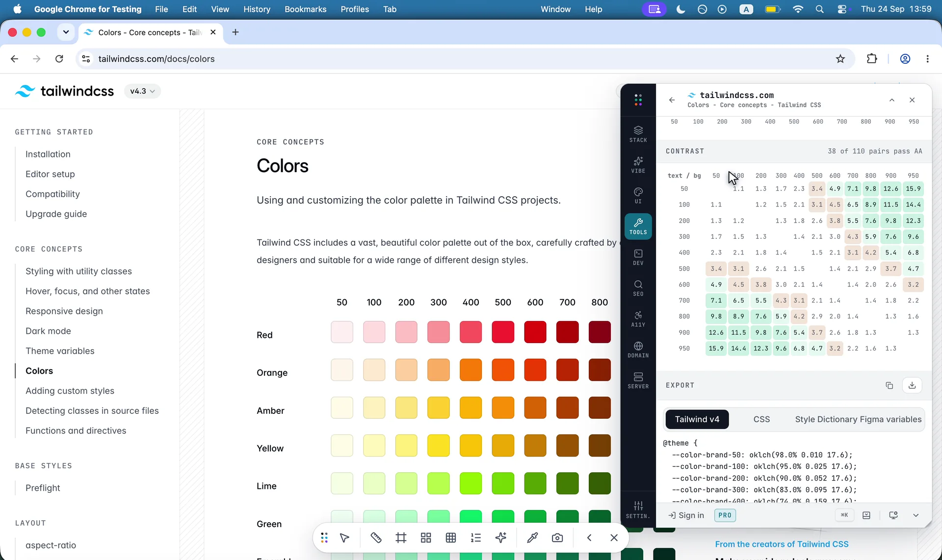Activate the frame crop tool
Screen dimensions: 942x560
click(401, 538)
